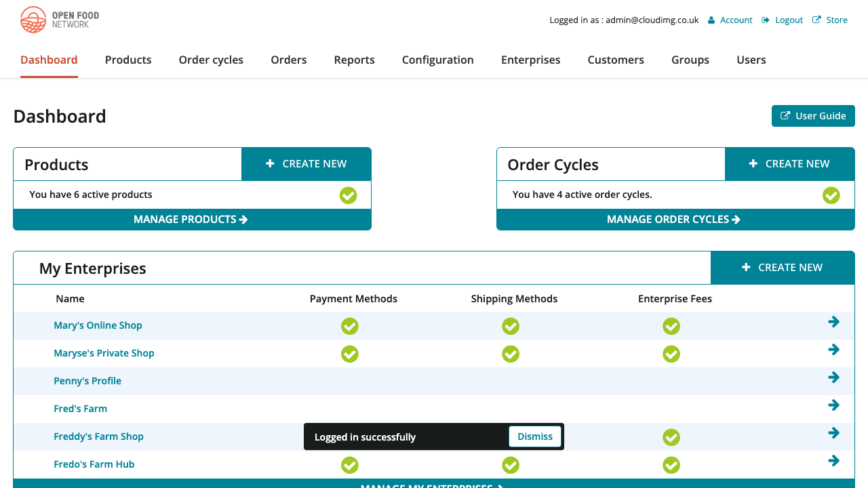Click Manage Order Cycles bar
This screenshot has height=488, width=868.
tap(675, 220)
